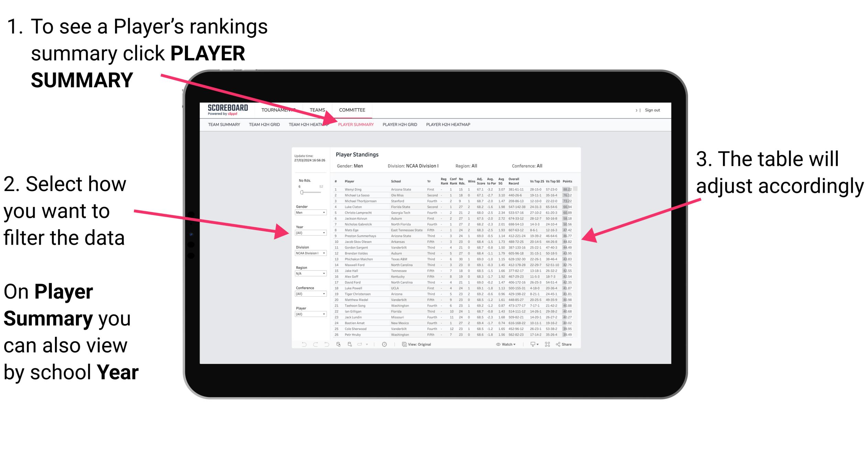Viewport: 868px width, 467px height.
Task: Click the print/export icon
Action: coord(531,344)
